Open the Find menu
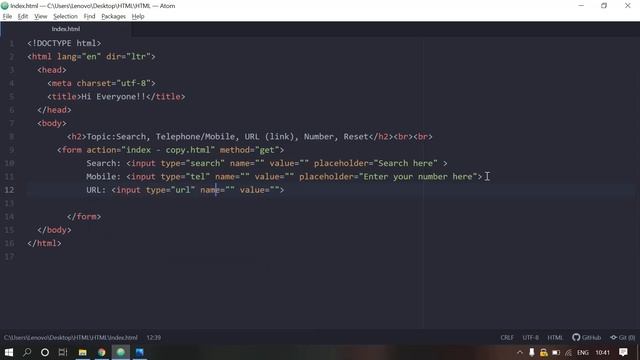This screenshot has height=360, width=640. [x=89, y=16]
